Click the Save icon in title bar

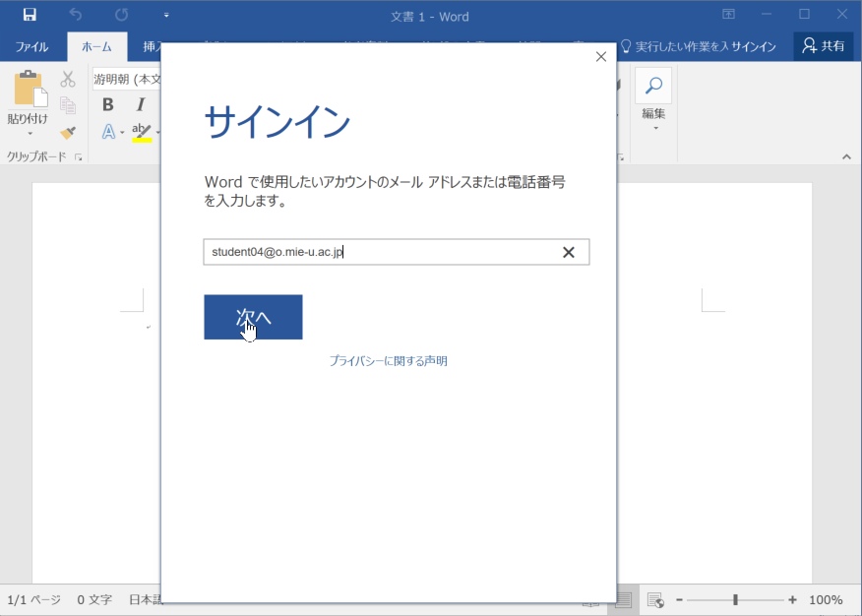[30, 15]
